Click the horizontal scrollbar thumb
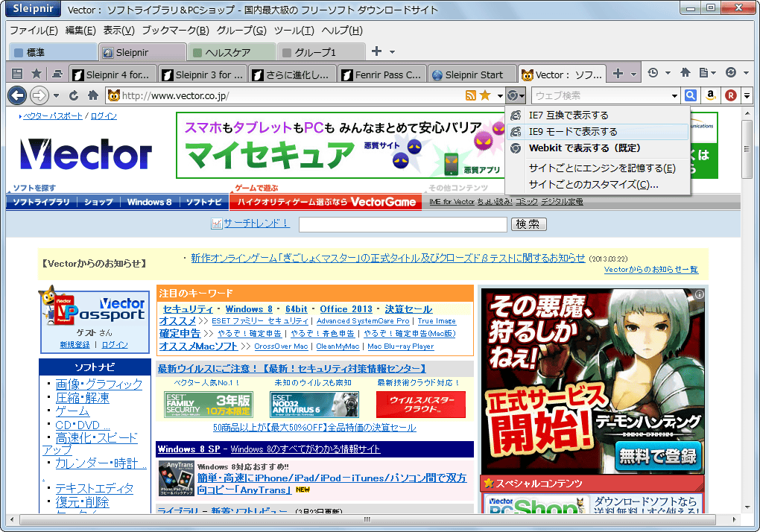This screenshot has height=532, width=760. pos(367,519)
